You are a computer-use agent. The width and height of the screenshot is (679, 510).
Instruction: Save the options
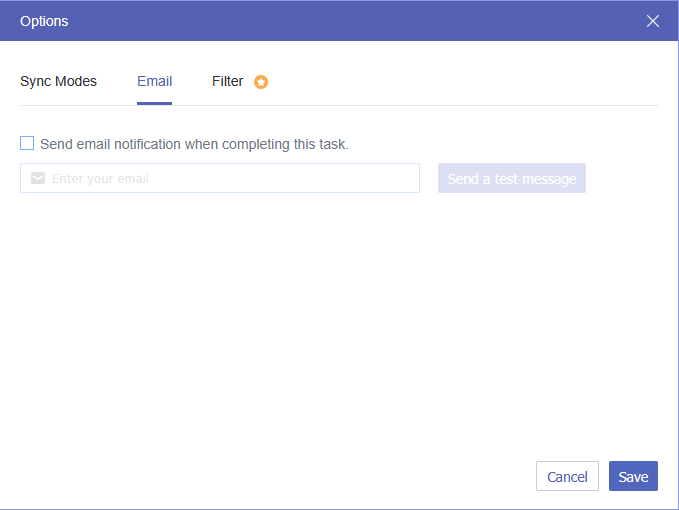(x=633, y=477)
